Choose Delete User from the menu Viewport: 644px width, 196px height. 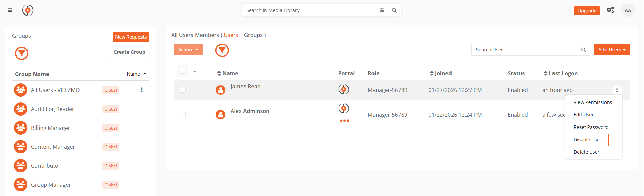[x=587, y=152]
